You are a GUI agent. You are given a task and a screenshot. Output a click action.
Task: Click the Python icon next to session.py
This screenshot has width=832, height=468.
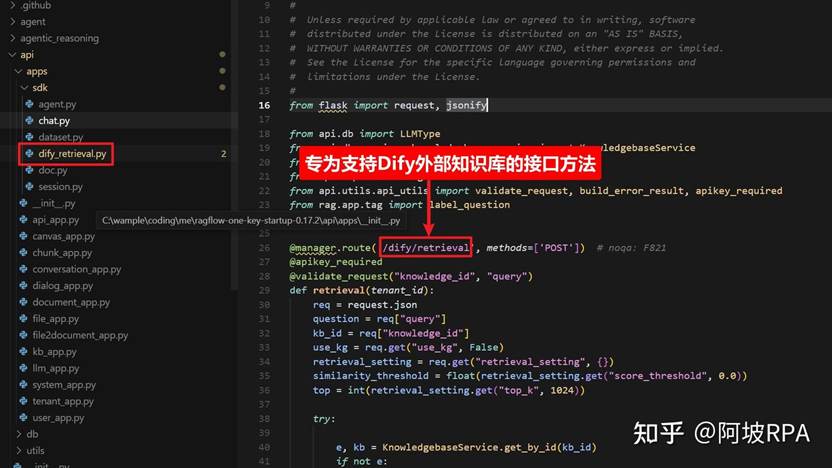coord(30,186)
